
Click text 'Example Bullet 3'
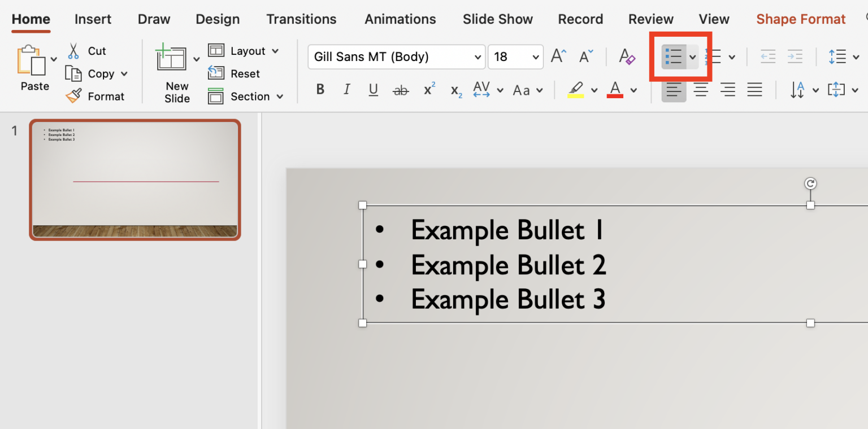pyautogui.click(x=508, y=299)
